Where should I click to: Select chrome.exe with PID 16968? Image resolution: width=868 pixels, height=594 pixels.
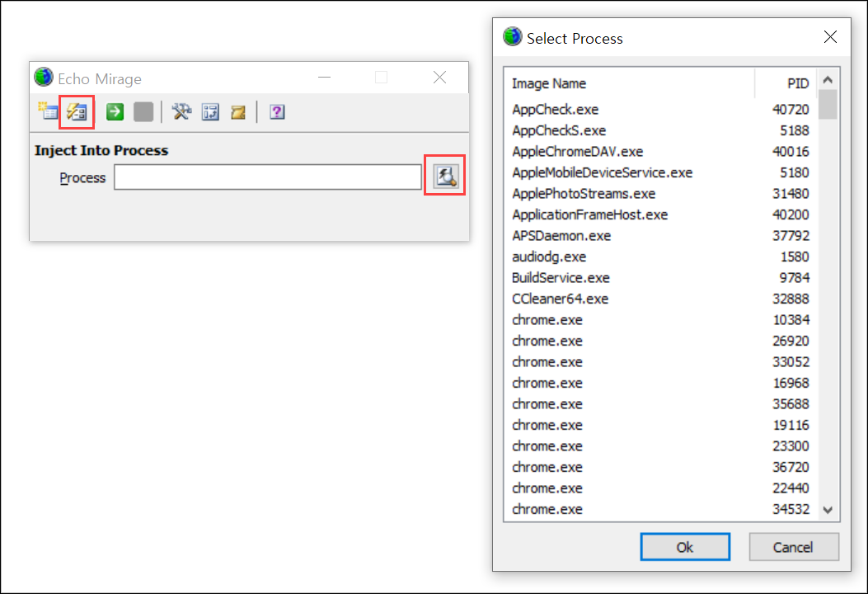[x=660, y=383]
